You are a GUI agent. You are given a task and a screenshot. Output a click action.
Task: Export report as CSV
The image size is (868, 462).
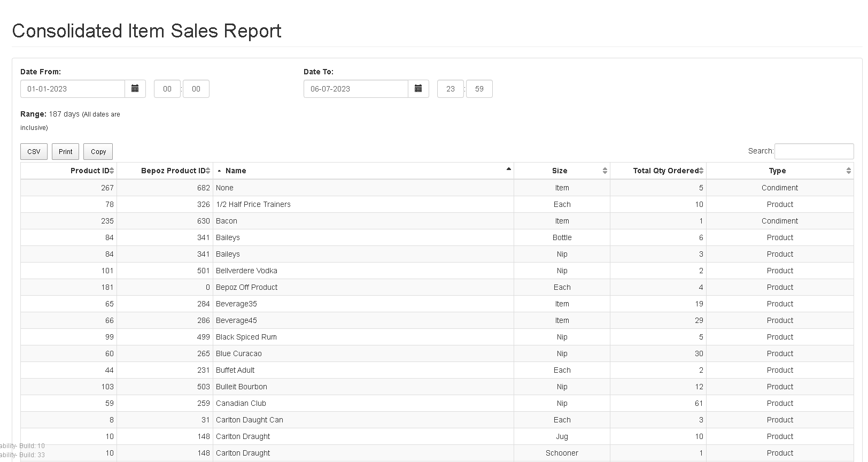(x=34, y=152)
